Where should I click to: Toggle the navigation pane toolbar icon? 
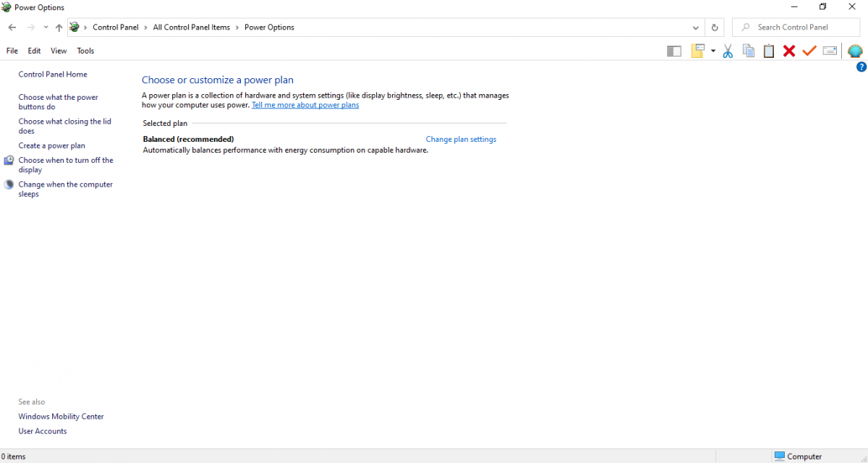pos(674,51)
